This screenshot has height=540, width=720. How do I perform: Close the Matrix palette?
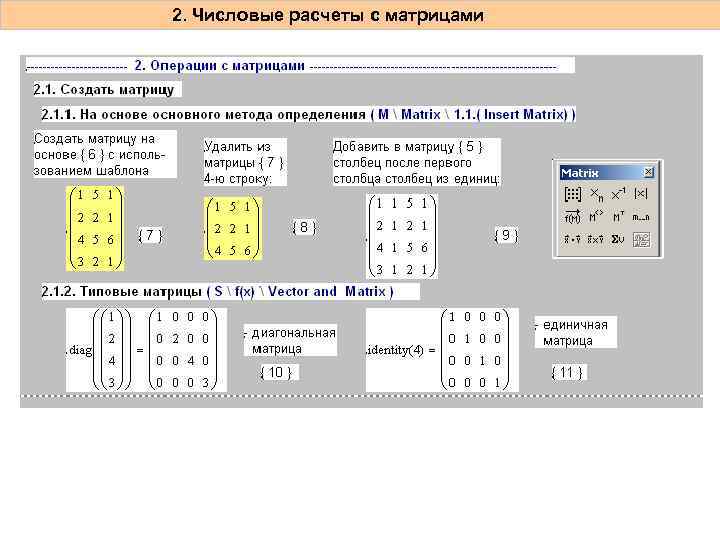(648, 172)
